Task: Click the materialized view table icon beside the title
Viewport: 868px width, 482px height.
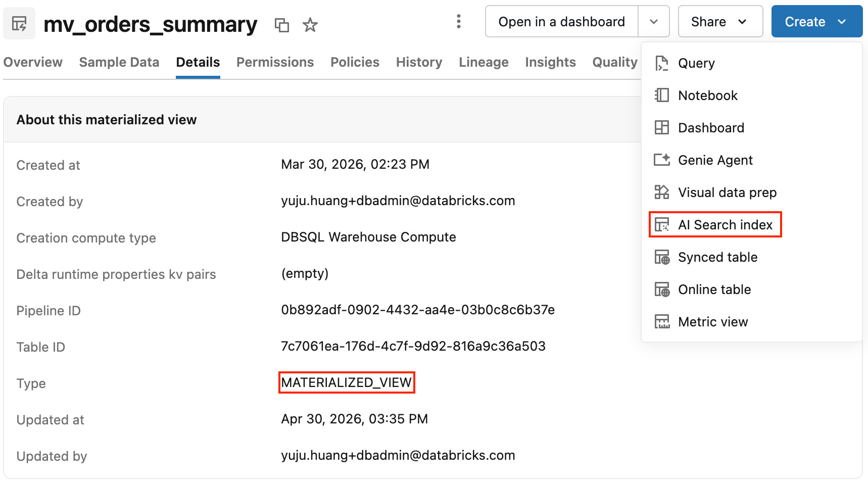Action: point(19,23)
